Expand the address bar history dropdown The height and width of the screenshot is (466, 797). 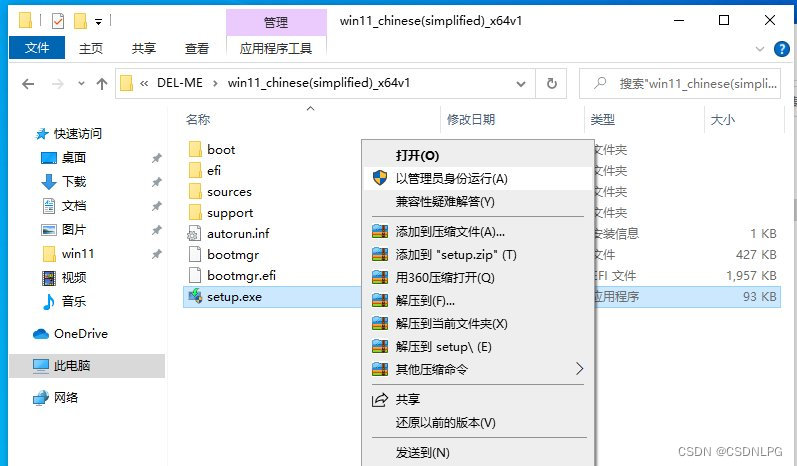pos(521,84)
